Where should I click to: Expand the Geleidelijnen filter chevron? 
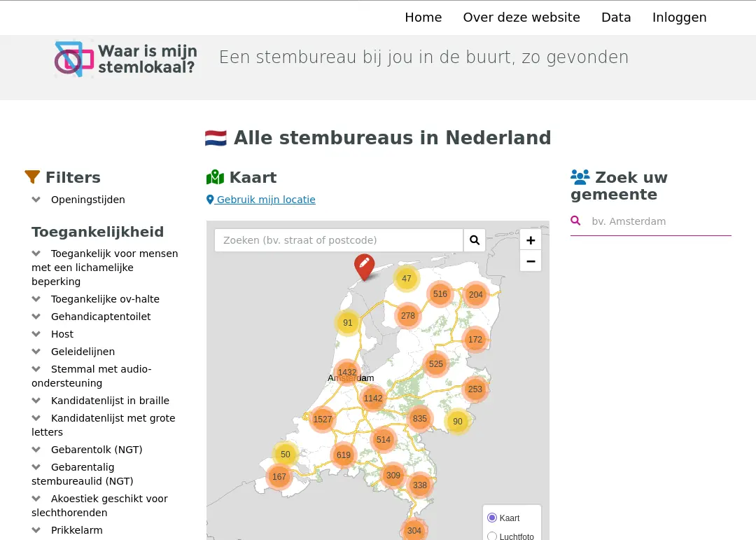click(x=36, y=352)
